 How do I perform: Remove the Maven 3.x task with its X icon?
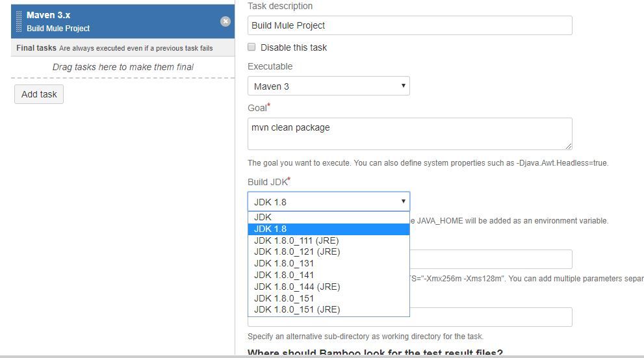(225, 21)
